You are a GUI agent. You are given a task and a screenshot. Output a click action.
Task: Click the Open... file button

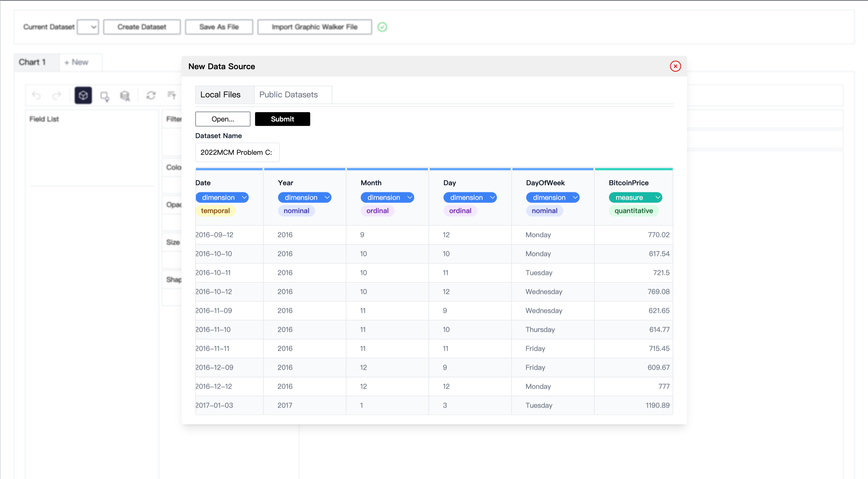click(223, 119)
